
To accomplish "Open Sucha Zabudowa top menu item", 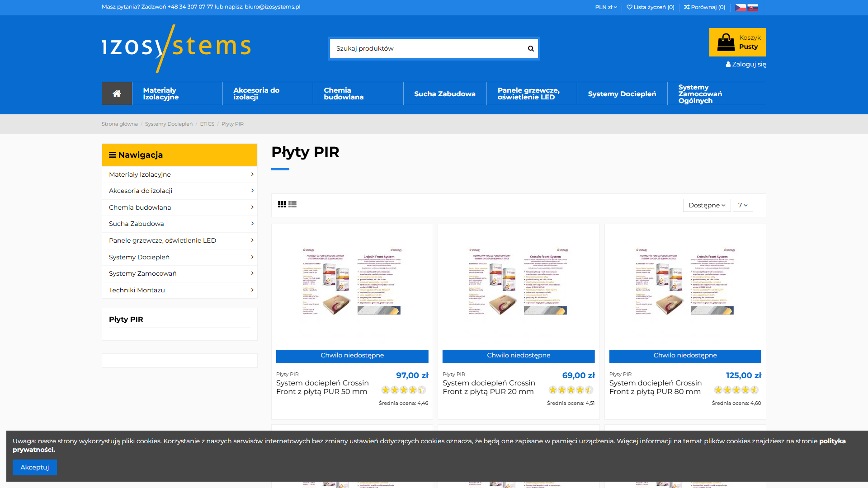I will 444,94.
